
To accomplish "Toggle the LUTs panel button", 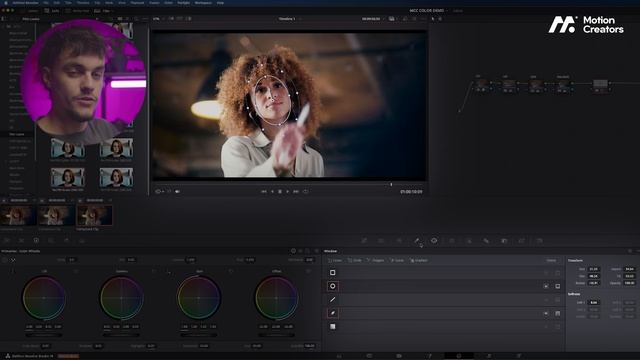I will (x=52, y=11).
